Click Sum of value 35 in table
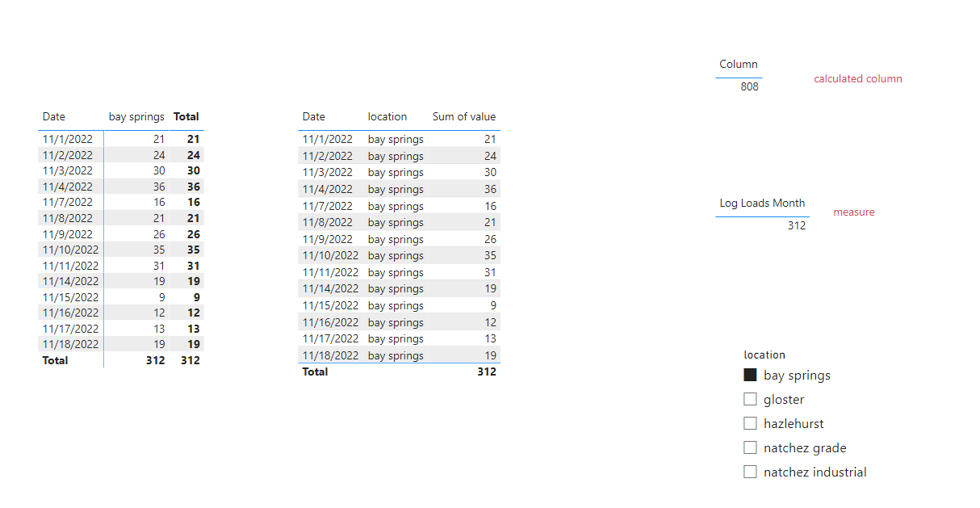Image resolution: width=980 pixels, height=508 pixels. click(490, 255)
